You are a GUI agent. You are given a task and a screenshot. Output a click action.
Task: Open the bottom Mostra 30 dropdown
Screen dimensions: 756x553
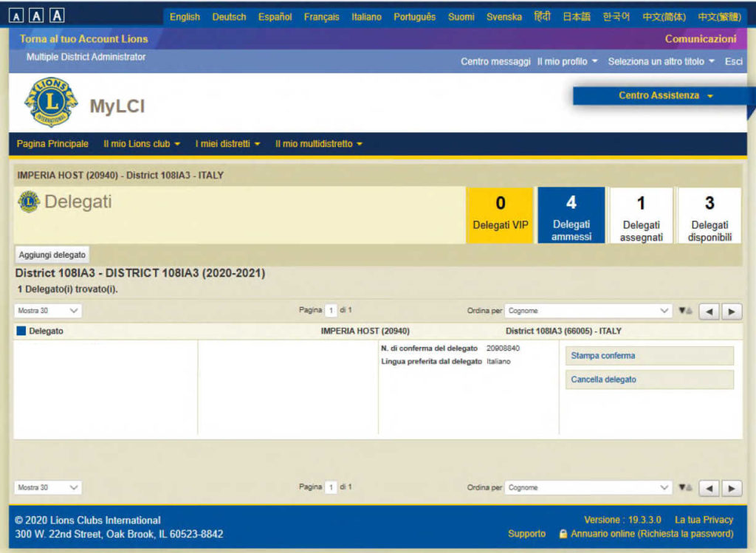click(x=48, y=487)
